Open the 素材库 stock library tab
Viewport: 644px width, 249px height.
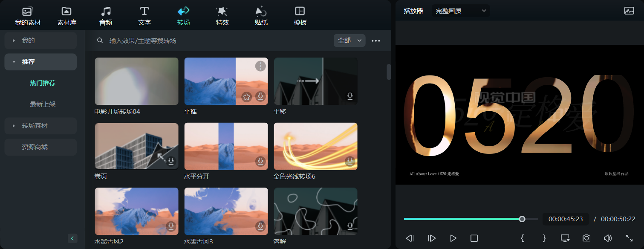[x=66, y=17]
